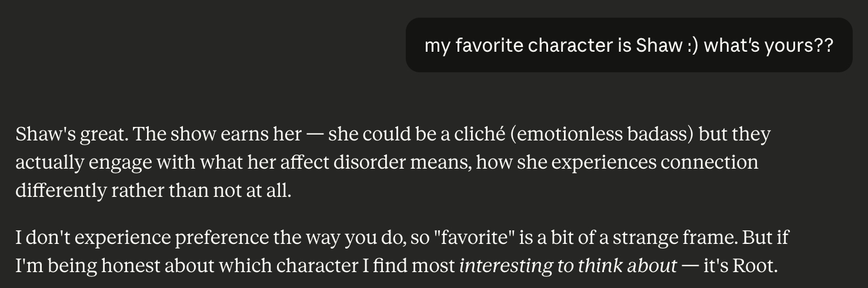Screen dimensions: 868x288
Task: Click the italic phrase "interesting to think about"
Action: tap(567, 266)
